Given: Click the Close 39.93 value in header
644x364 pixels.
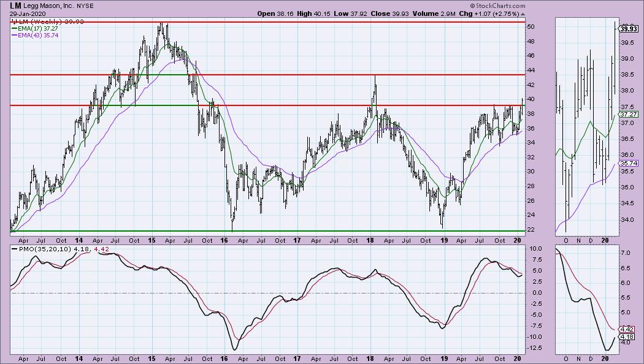Looking at the screenshot, I should point(389,13).
